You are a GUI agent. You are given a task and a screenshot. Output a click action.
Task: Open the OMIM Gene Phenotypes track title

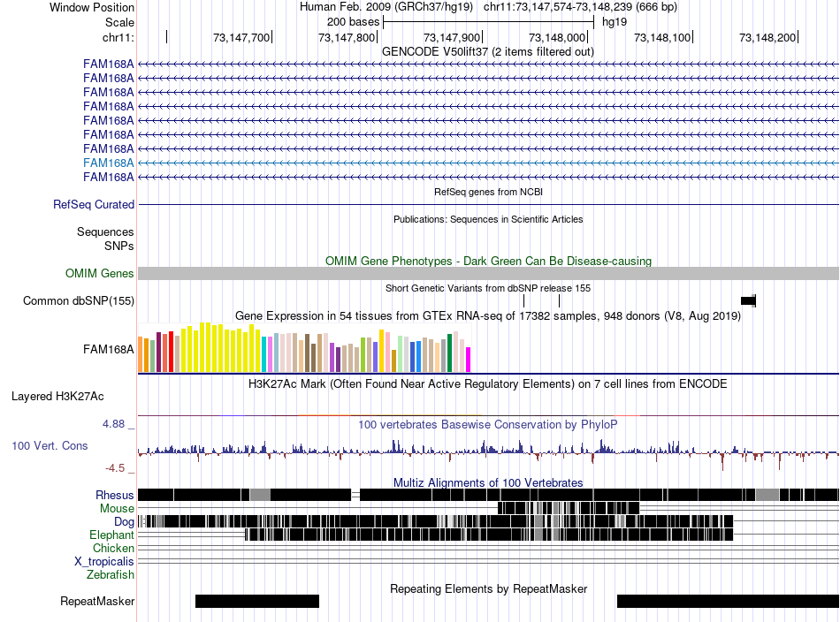point(488,262)
